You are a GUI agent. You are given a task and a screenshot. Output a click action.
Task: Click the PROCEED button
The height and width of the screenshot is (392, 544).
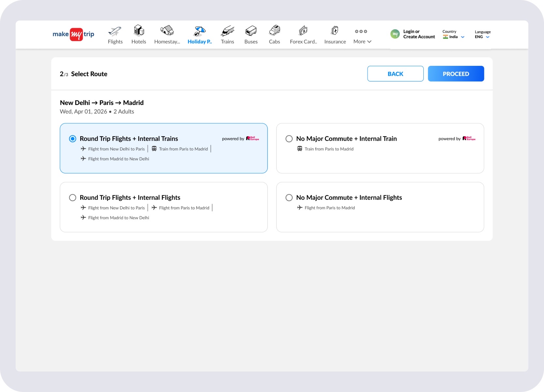click(x=456, y=74)
